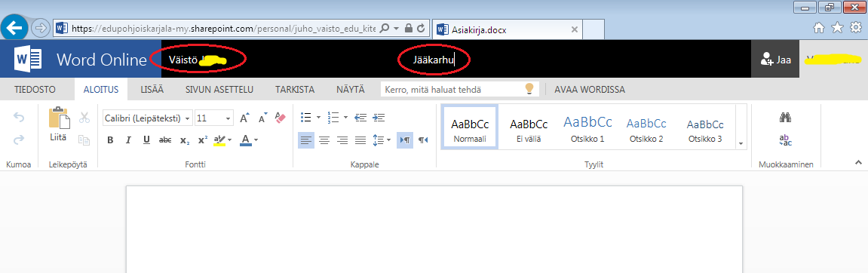
Task: Switch to the TARKISTA tab
Action: click(x=295, y=89)
